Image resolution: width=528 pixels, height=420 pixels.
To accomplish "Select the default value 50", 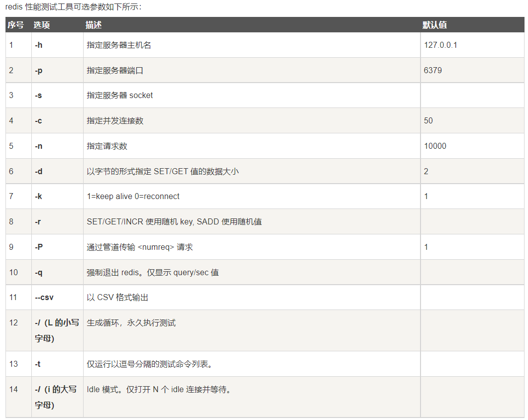I will point(428,121).
